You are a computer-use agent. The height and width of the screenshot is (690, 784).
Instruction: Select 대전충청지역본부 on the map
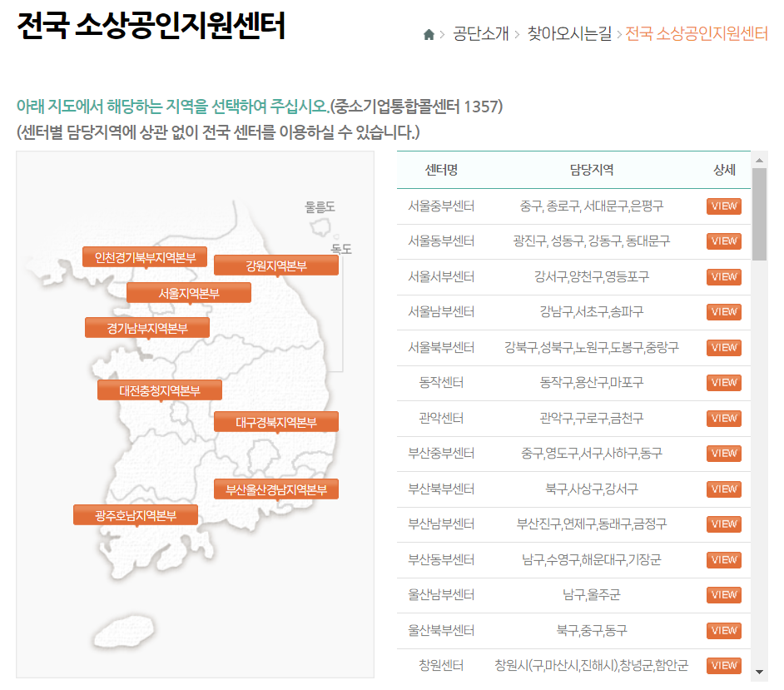point(160,390)
